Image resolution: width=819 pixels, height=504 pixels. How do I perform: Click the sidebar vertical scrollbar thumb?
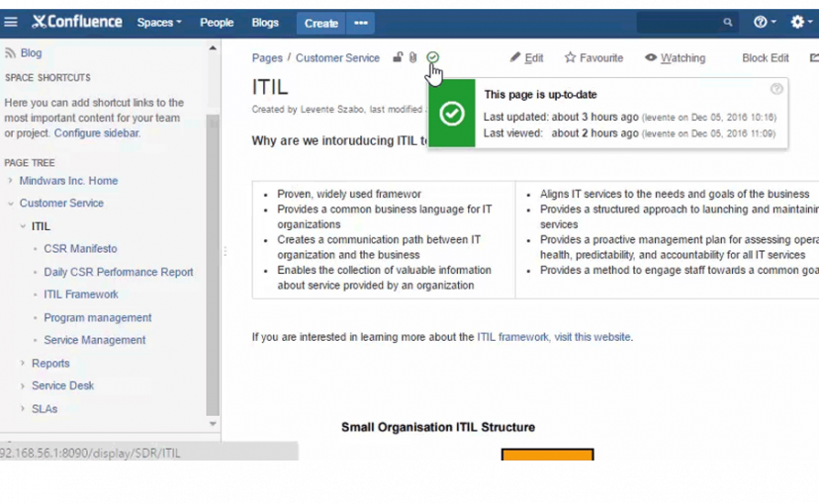click(213, 265)
